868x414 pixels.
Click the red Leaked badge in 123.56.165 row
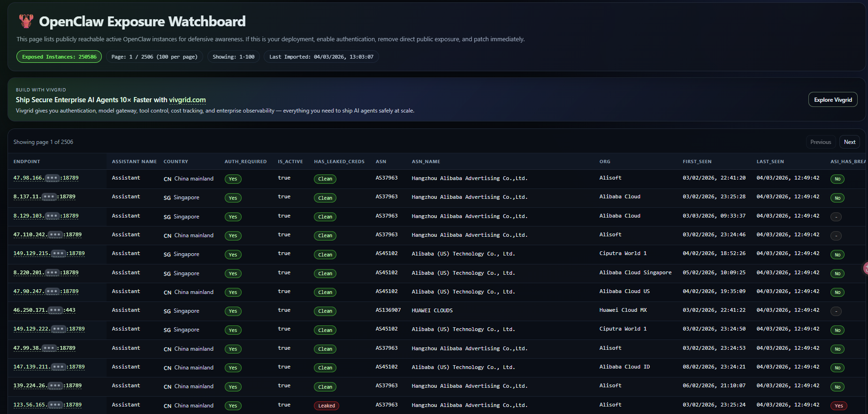[x=327, y=406]
